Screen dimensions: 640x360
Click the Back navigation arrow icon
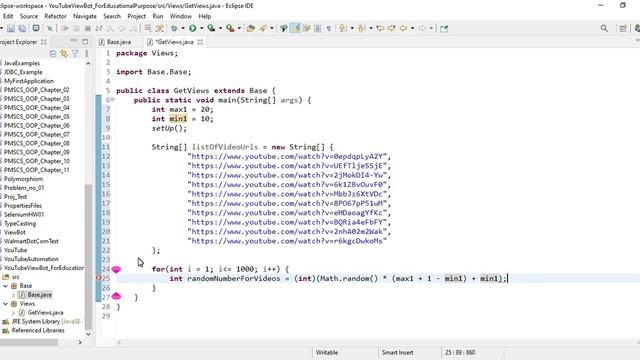click(x=403, y=28)
